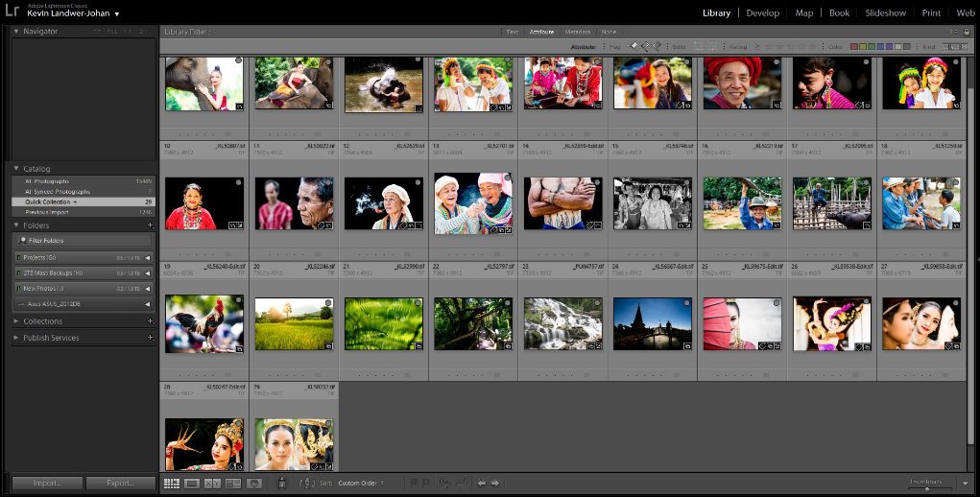Image resolution: width=980 pixels, height=497 pixels.
Task: Collapse the Catalog panel
Action: 16,169
